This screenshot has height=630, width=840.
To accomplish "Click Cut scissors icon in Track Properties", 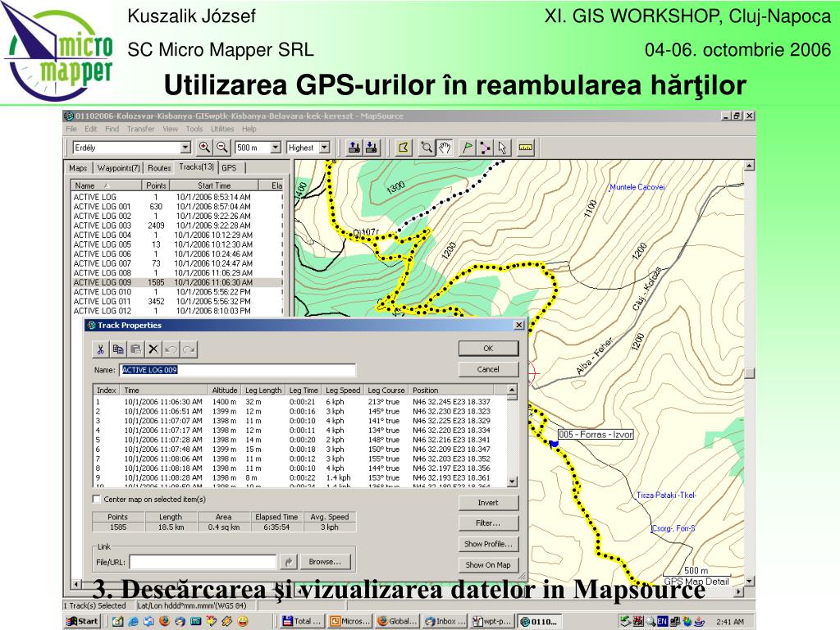I will (x=100, y=349).
